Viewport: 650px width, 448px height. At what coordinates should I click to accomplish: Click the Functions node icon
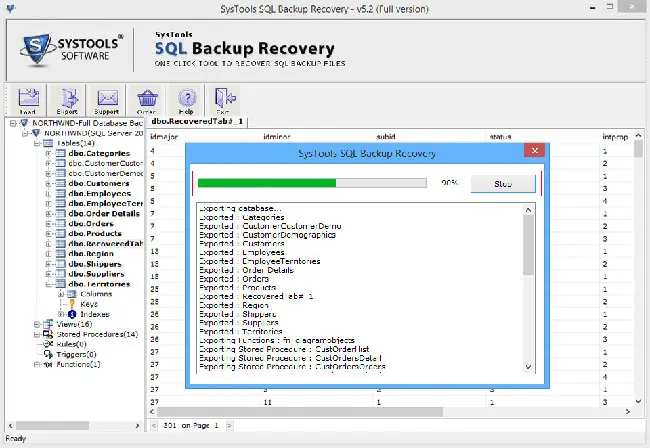pyautogui.click(x=48, y=364)
